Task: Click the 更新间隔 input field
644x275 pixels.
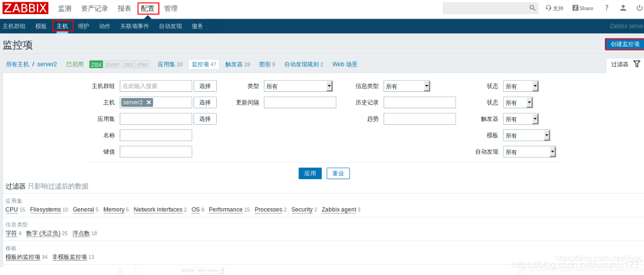Action: [300, 103]
